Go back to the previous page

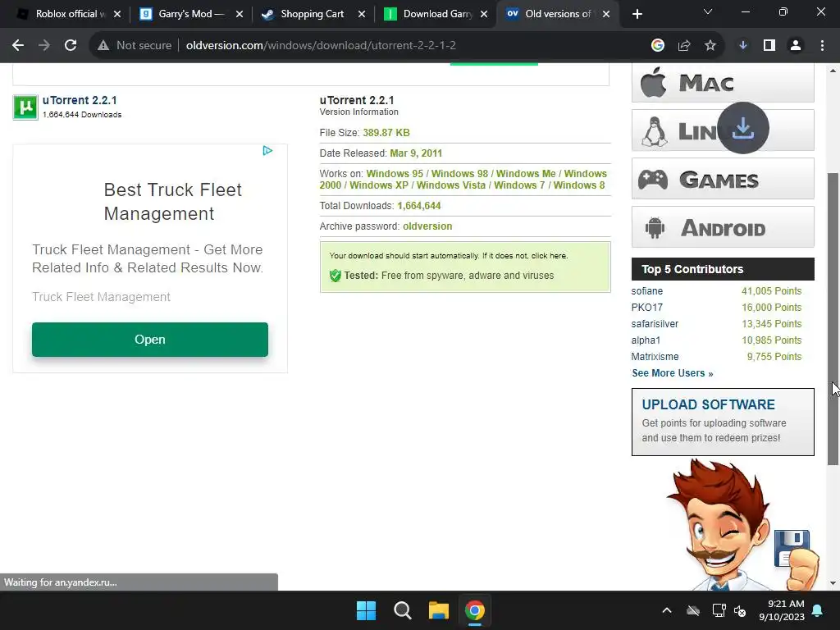[x=18, y=46]
